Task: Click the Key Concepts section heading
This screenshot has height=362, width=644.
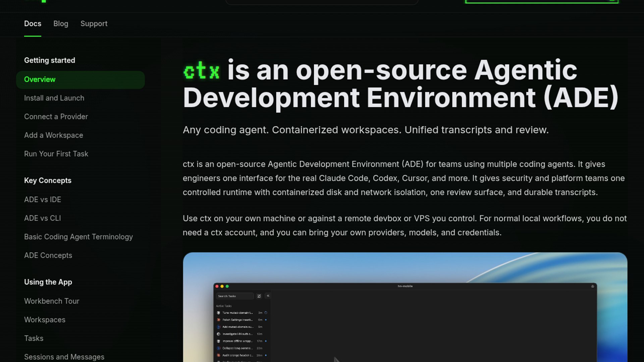Action: [x=48, y=181]
